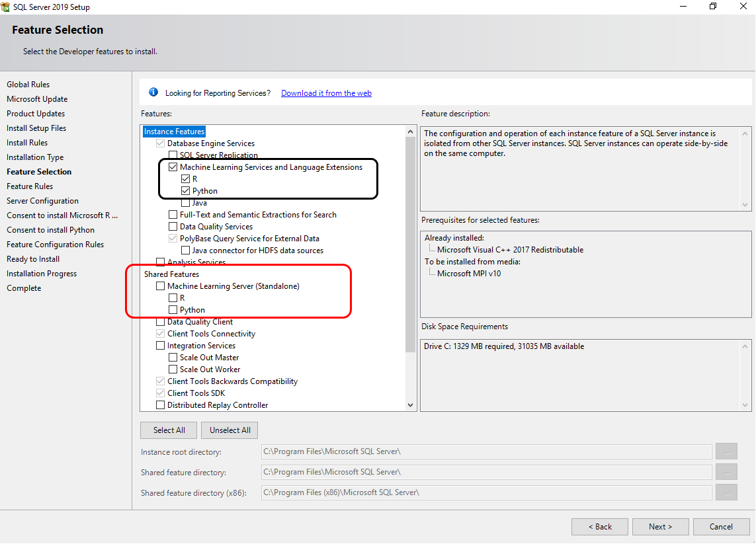The image size is (756, 544).
Task: Click disk space panel scroll down arrow
Action: coord(745,405)
